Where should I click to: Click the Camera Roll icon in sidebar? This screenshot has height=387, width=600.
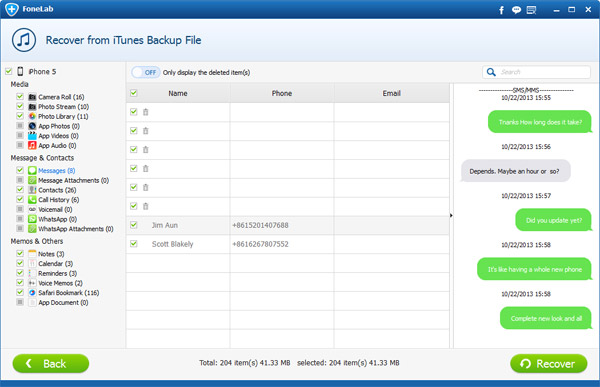32,97
